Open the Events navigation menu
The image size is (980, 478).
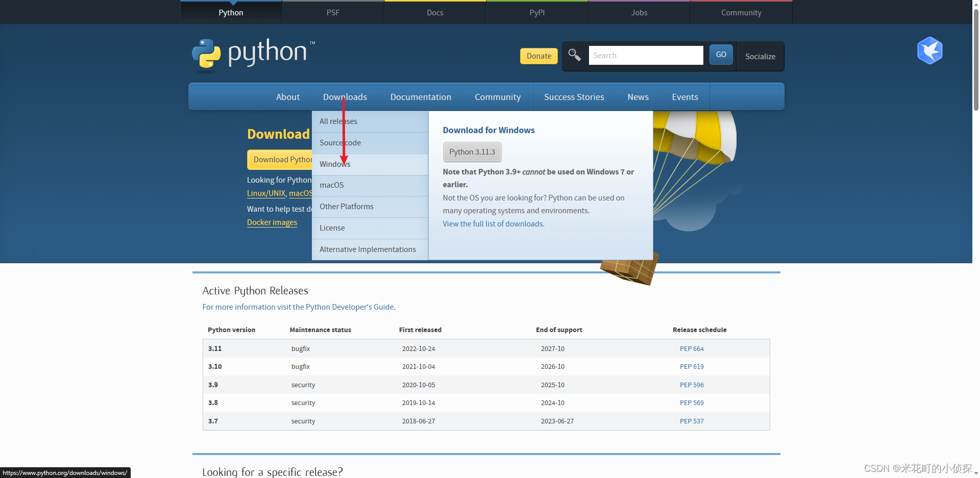(x=685, y=97)
